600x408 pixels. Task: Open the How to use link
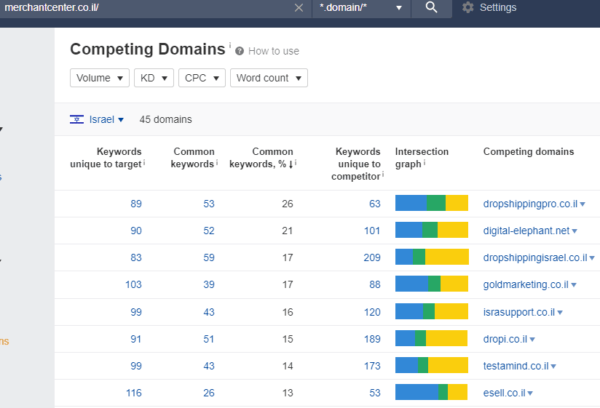(274, 51)
